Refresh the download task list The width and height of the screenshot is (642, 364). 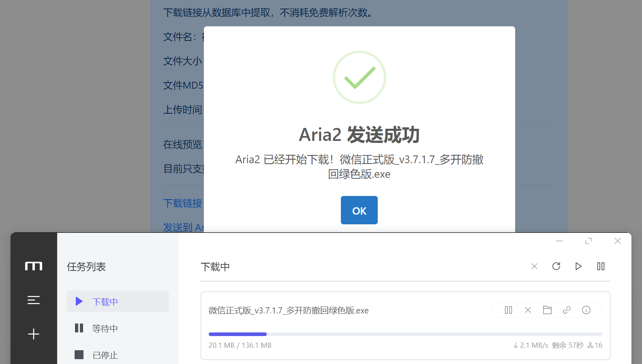[x=556, y=266]
